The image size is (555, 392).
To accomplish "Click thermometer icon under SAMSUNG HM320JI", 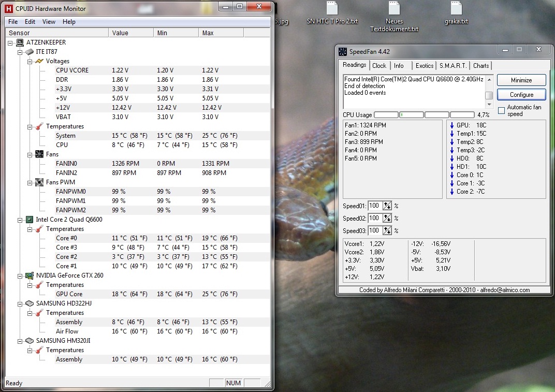I will pos(39,350).
